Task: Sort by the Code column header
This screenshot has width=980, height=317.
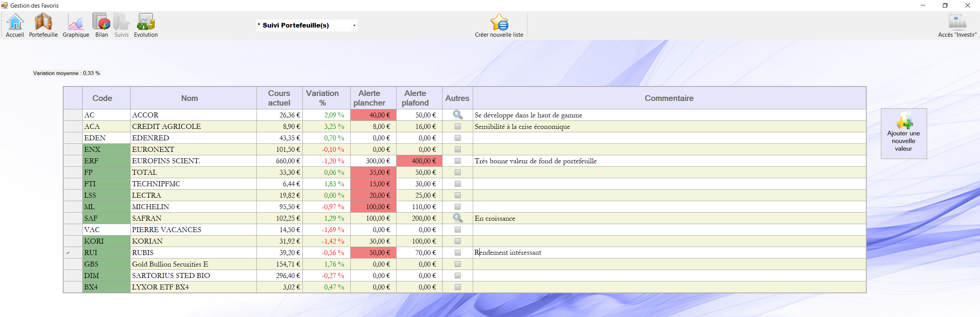Action: coord(106,98)
